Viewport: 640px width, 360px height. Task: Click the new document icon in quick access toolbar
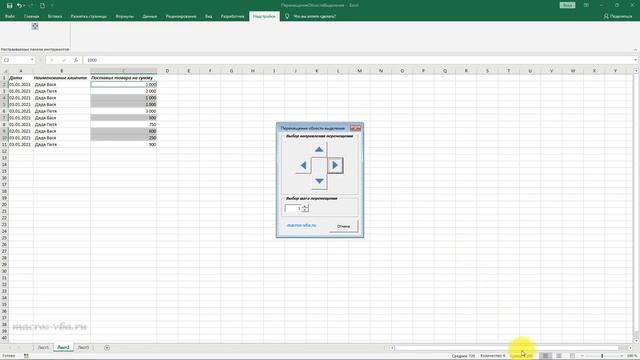[x=42, y=5]
